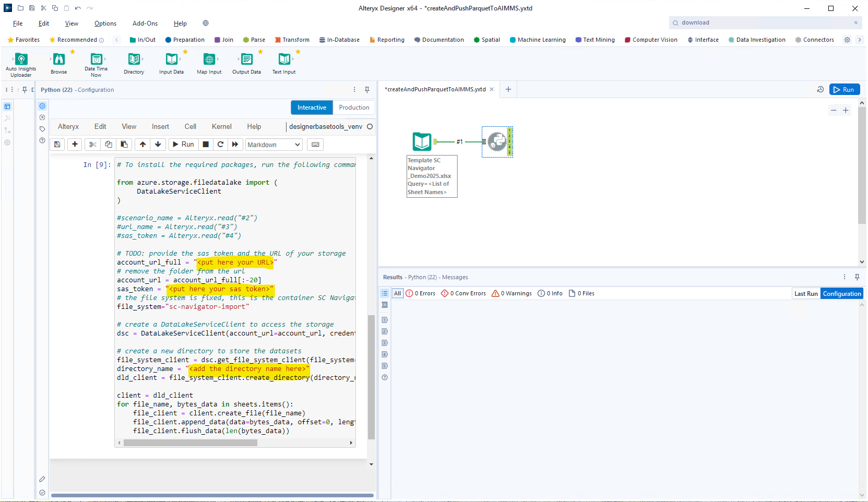Add a new workflow tab
This screenshot has width=868, height=502.
(x=508, y=89)
